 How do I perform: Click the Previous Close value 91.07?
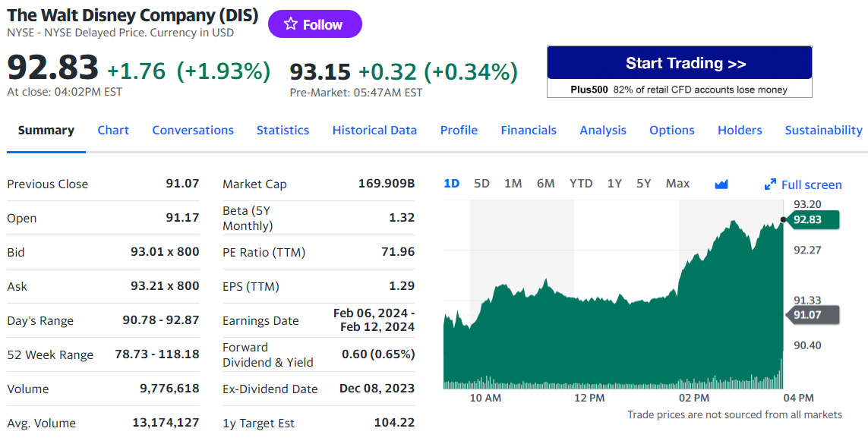pyautogui.click(x=182, y=183)
